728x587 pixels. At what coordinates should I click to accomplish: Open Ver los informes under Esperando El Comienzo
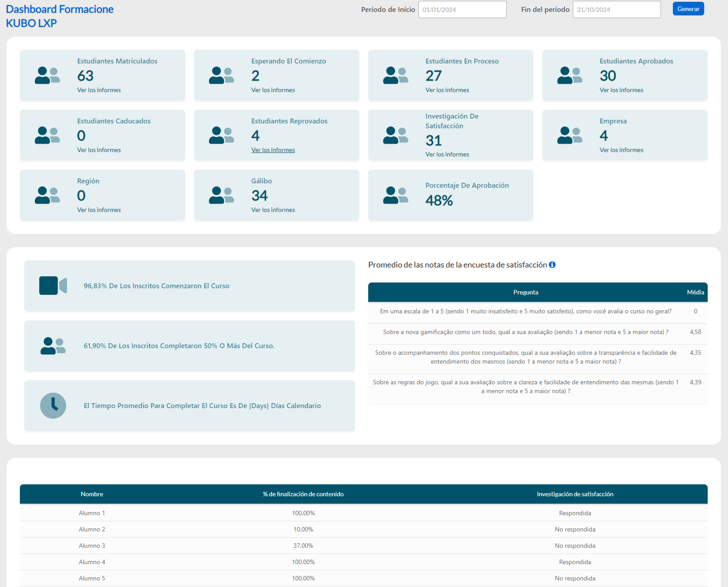273,90
